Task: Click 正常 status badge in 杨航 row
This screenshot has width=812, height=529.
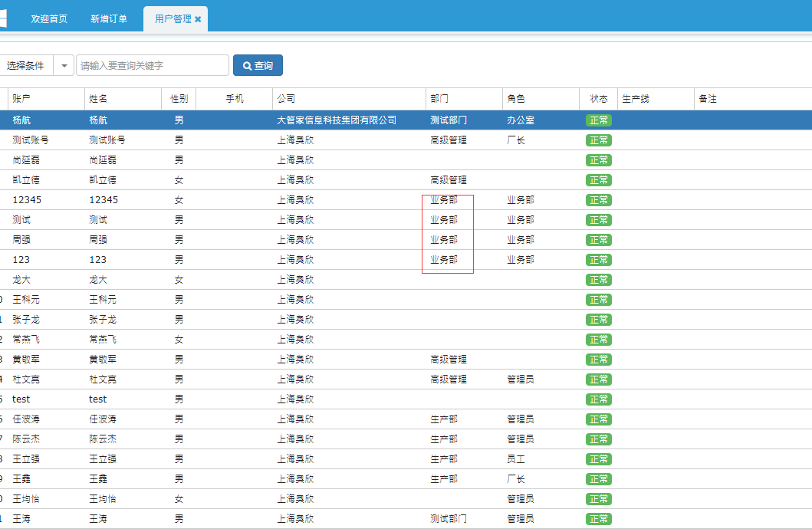Action: pos(599,120)
